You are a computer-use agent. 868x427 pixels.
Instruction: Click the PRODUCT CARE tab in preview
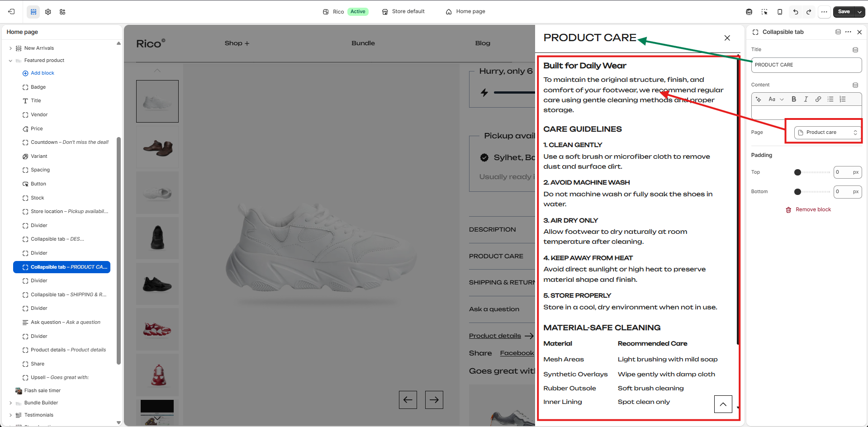tap(496, 256)
